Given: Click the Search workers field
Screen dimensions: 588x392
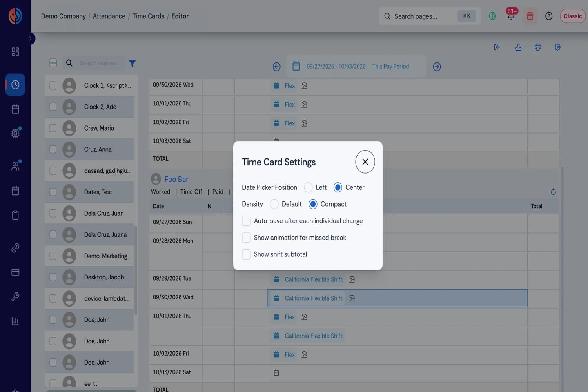Looking at the screenshot, I should click(98, 63).
